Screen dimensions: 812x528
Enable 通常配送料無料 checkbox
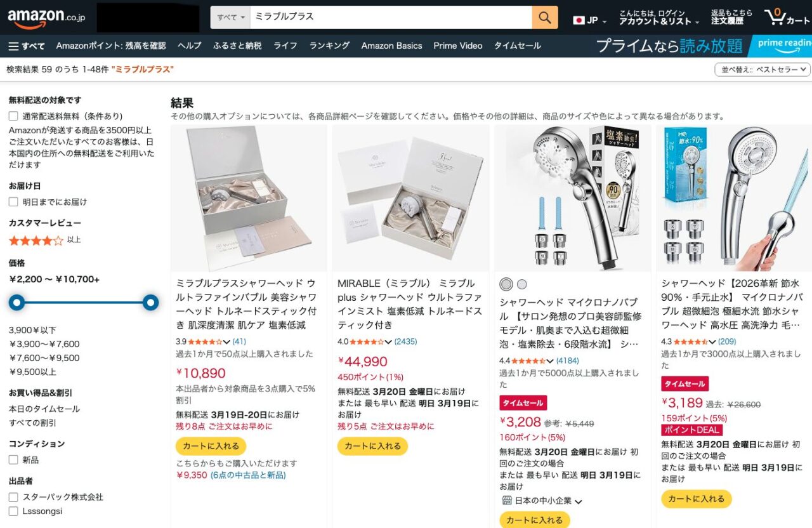tap(13, 116)
